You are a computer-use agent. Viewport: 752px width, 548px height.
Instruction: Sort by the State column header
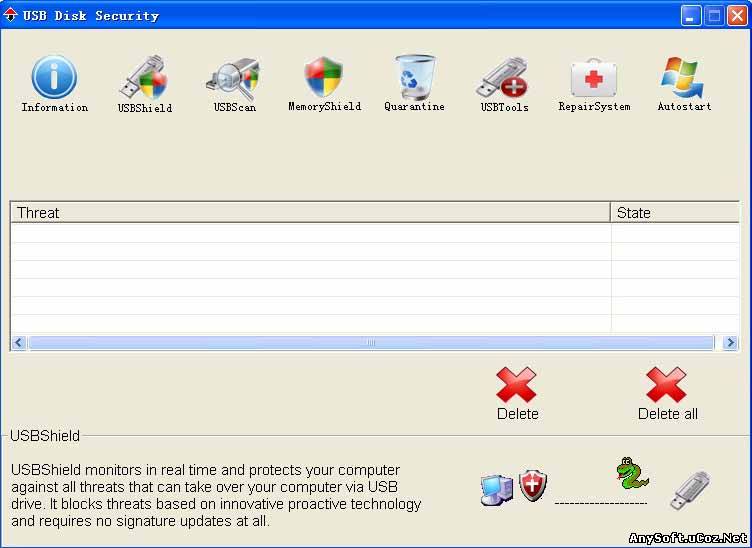(675, 212)
